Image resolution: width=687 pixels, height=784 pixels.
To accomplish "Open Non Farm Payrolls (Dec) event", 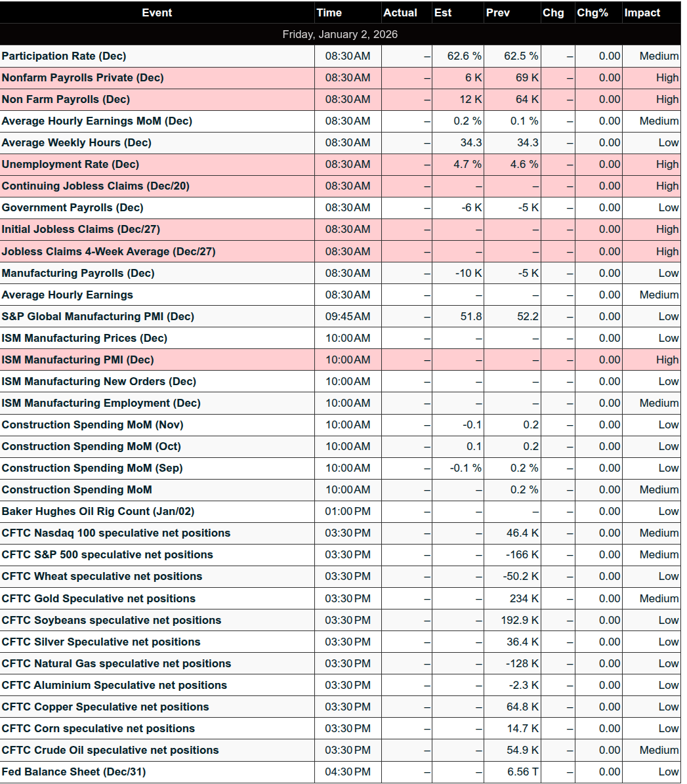I will 66,99.
